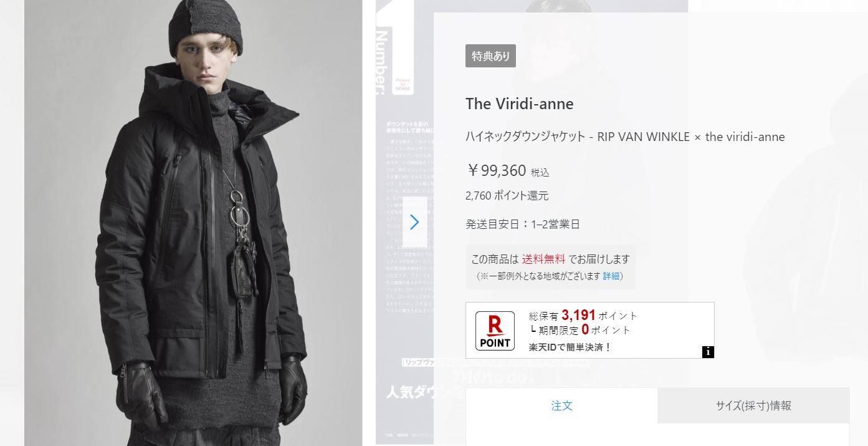This screenshot has width=868, height=446.
Task: Open the info icon in the Rakuten point box
Action: (708, 352)
